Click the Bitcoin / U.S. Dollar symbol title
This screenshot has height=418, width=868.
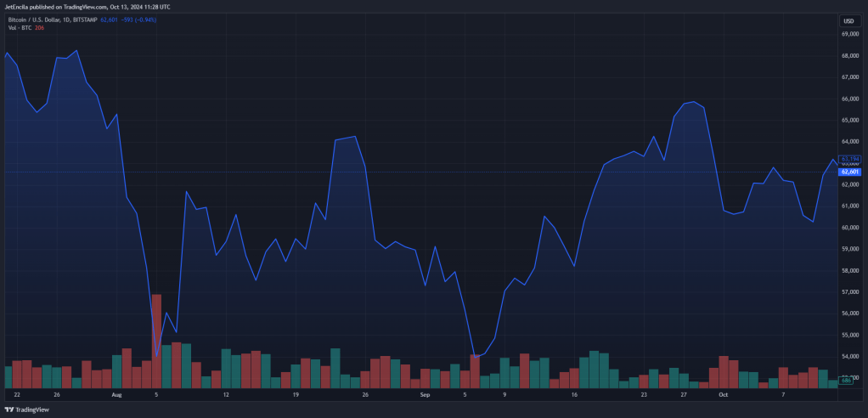pyautogui.click(x=31, y=20)
